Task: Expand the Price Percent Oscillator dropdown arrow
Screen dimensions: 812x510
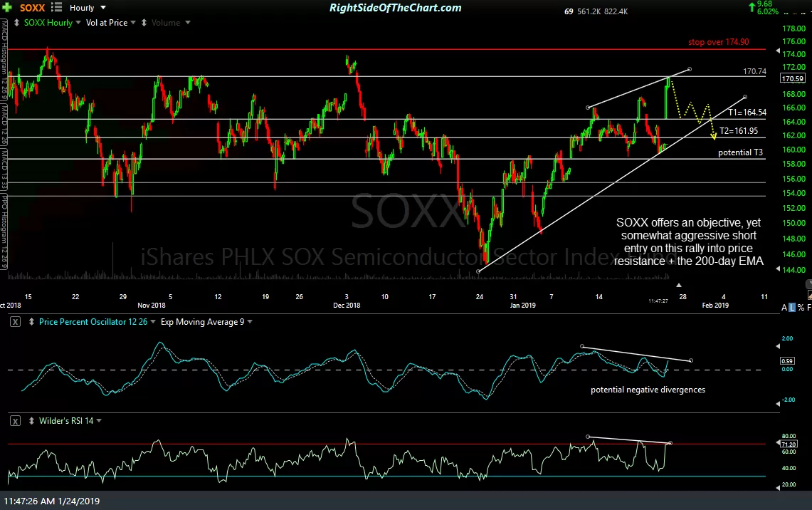Action: (153, 322)
